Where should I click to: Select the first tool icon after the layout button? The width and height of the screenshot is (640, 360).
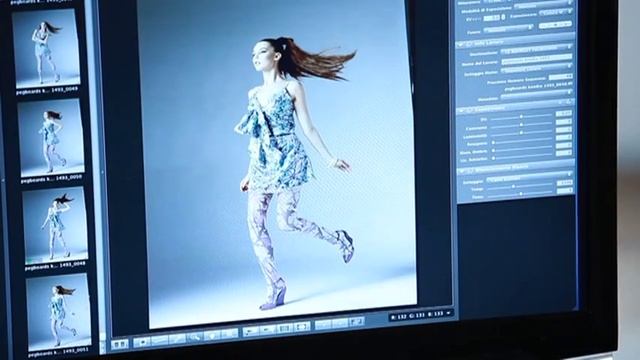click(142, 342)
